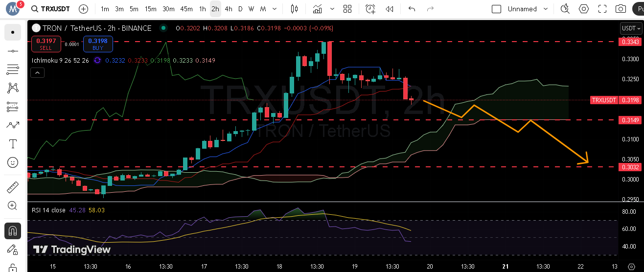The height and width of the screenshot is (272, 644).
Task: Select the 1m timeframe
Action: pyautogui.click(x=105, y=9)
